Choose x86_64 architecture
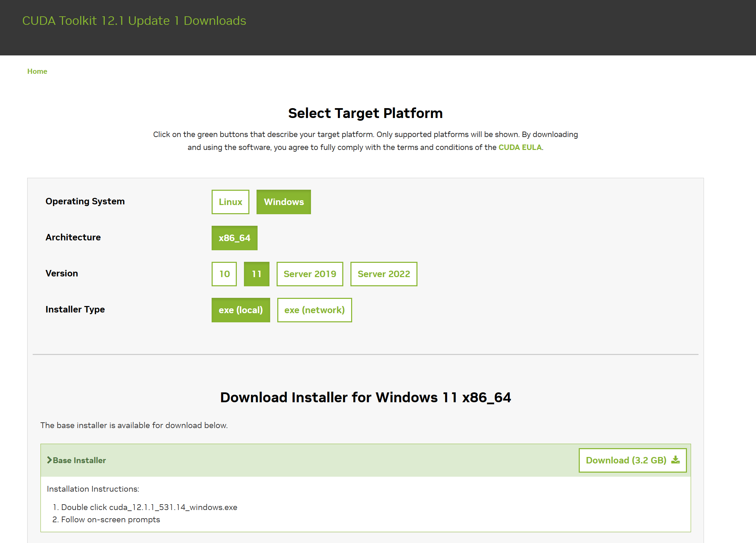The image size is (756, 543). 234,238
